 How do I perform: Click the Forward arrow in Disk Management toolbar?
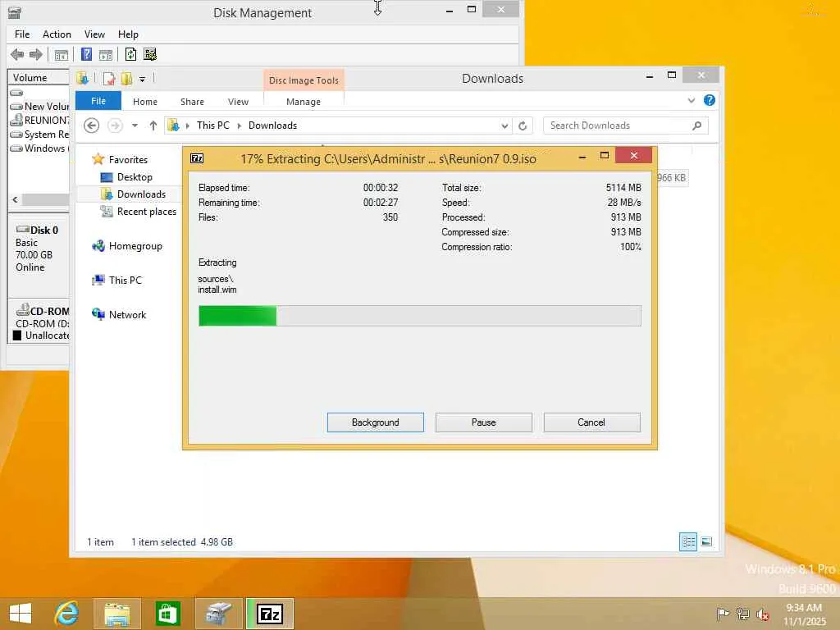point(36,54)
